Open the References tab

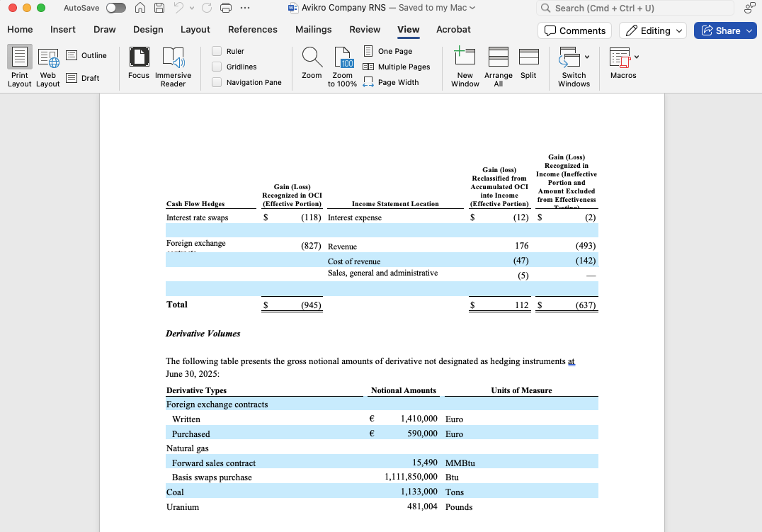253,29
